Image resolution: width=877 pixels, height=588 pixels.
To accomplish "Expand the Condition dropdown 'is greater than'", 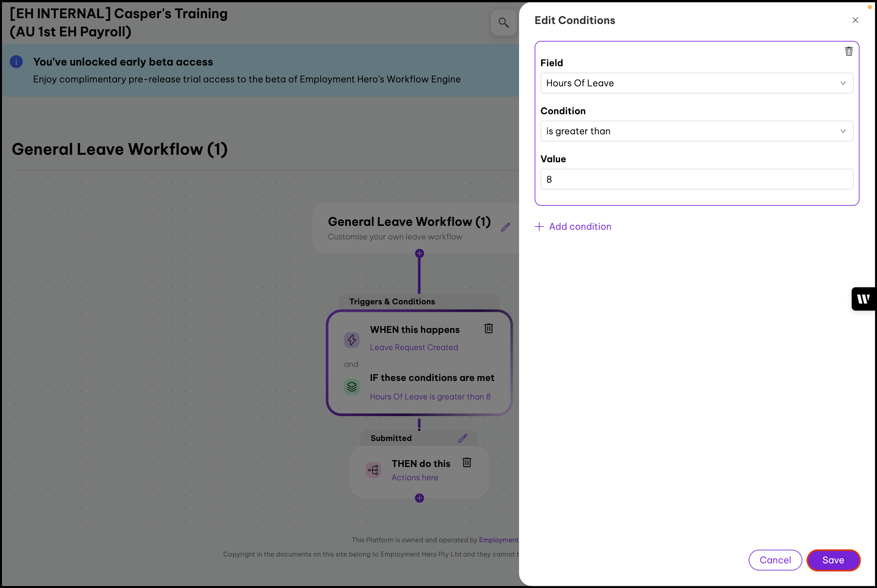I will 696,131.
